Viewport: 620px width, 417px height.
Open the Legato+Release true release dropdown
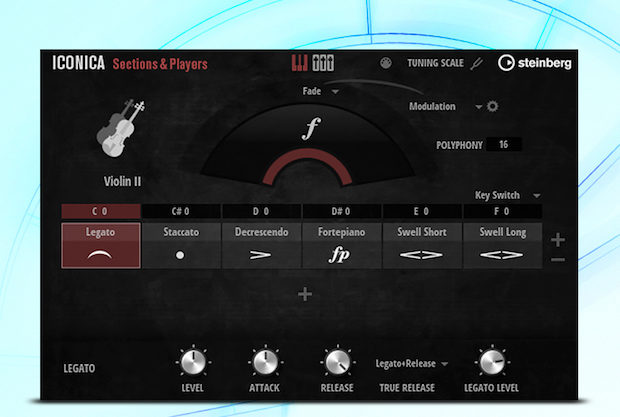click(411, 364)
